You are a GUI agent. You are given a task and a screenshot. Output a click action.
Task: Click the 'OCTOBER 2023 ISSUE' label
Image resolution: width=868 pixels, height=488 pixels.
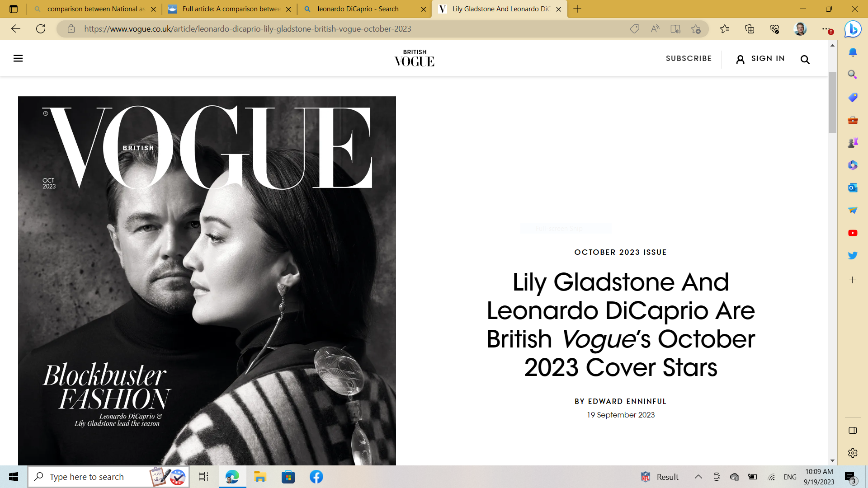click(x=620, y=252)
